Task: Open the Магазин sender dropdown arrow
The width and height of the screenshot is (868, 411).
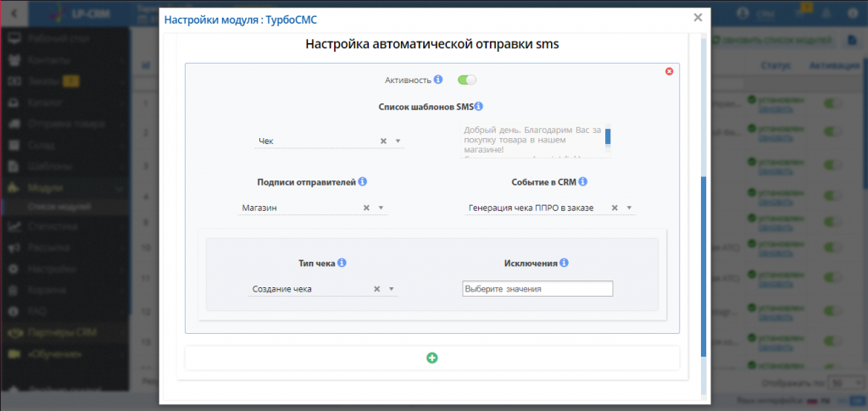Action: point(381,208)
